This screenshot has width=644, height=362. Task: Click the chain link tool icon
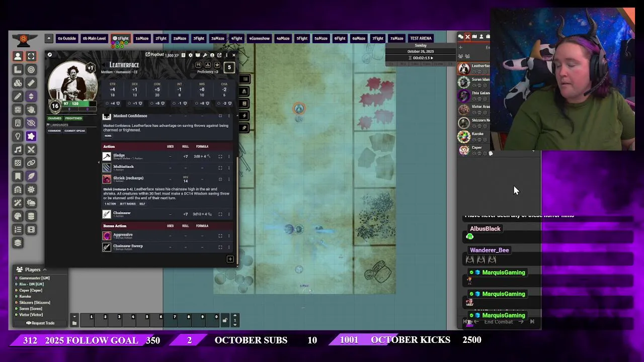click(x=31, y=163)
